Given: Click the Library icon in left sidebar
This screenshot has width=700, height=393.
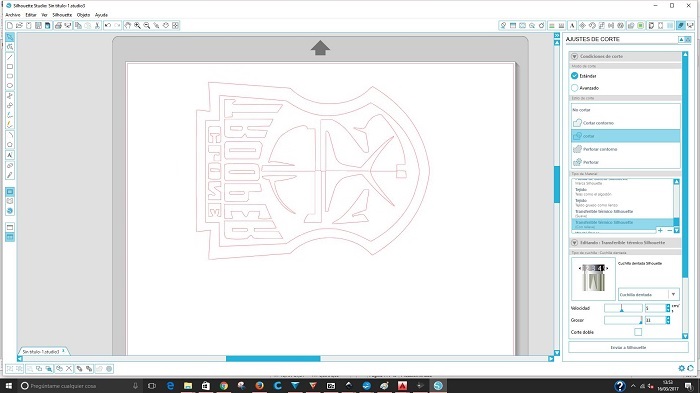Looking at the screenshot, I should tap(10, 201).
